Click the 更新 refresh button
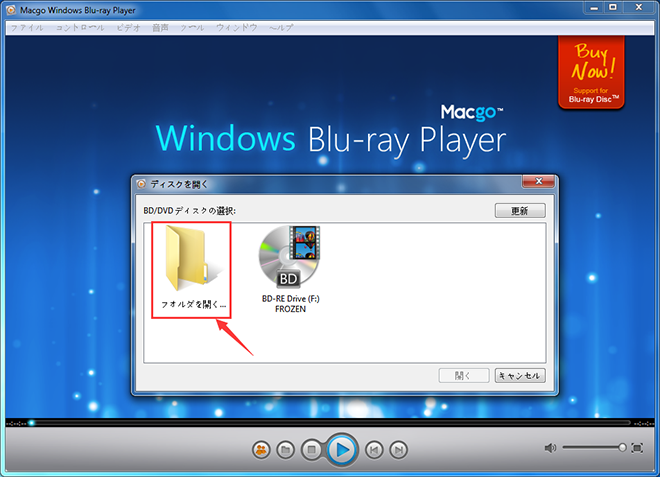Image resolution: width=660 pixels, height=477 pixels. (519, 211)
